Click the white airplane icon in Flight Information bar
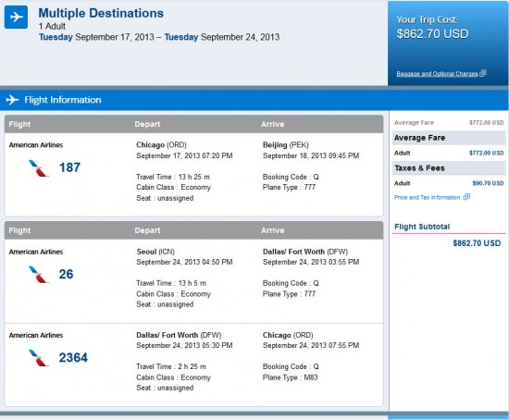This screenshot has height=420, width=509. coord(12,100)
